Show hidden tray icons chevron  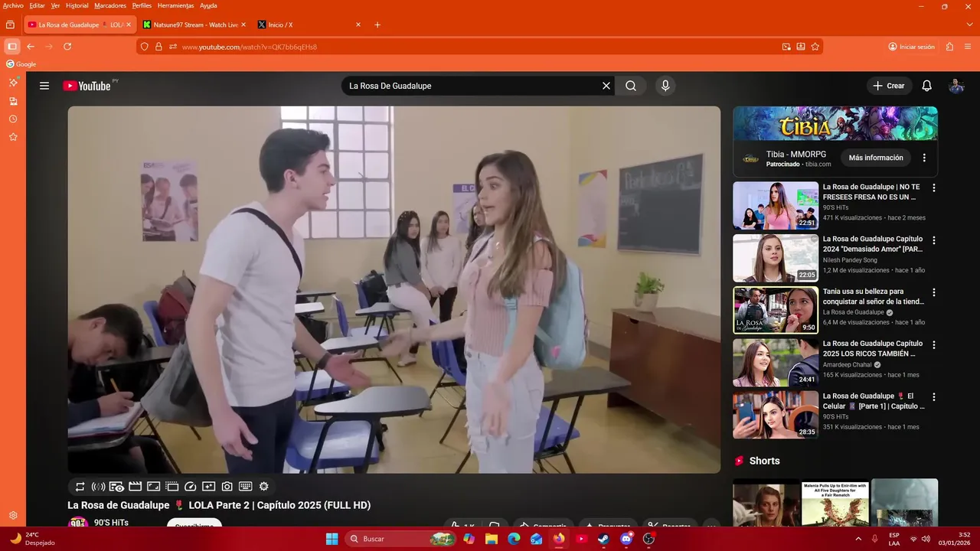[x=857, y=539]
